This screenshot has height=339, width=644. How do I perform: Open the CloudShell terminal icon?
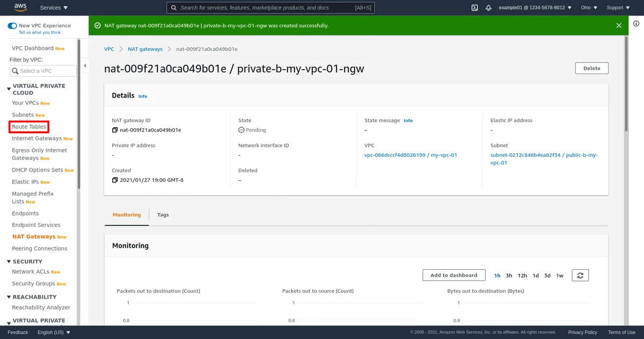tap(474, 8)
